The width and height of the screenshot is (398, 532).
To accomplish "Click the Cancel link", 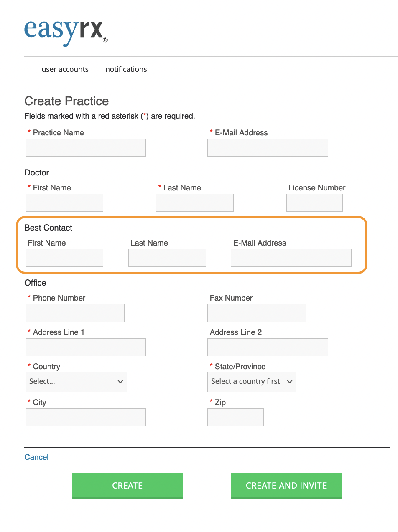I will [36, 457].
